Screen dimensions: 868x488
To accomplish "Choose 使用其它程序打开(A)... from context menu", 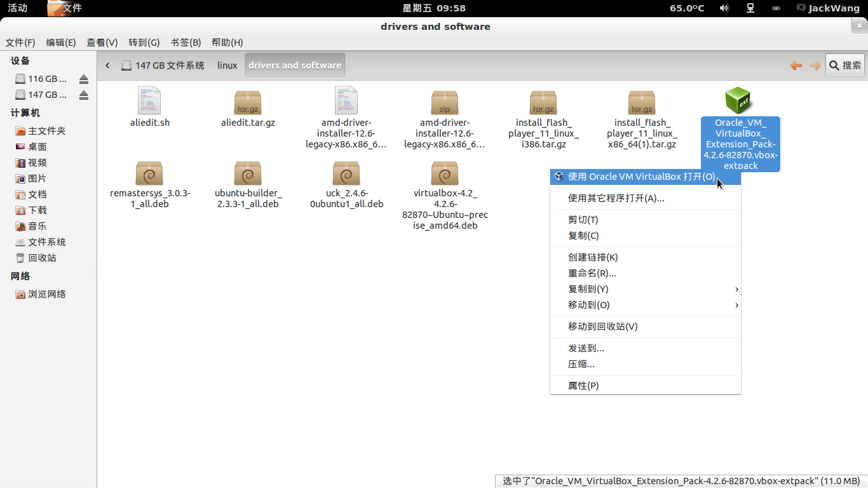I will (x=646, y=198).
